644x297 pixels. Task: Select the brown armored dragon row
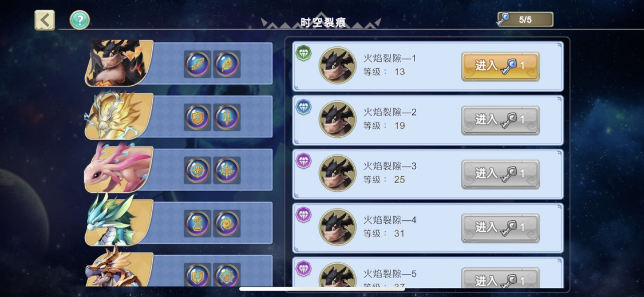click(179, 270)
